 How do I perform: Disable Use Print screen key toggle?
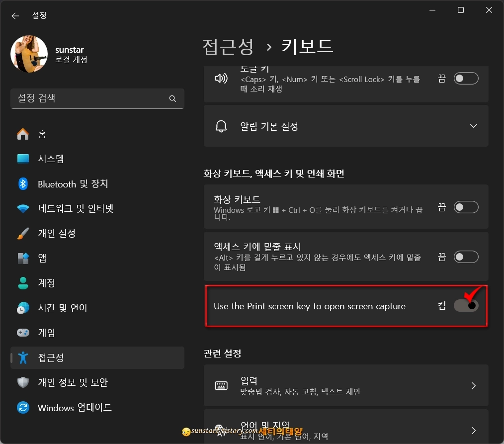point(466,306)
